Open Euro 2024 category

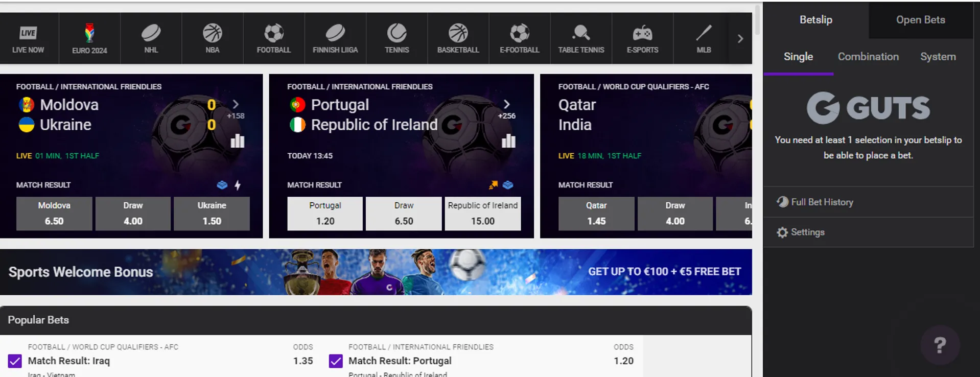pos(89,38)
